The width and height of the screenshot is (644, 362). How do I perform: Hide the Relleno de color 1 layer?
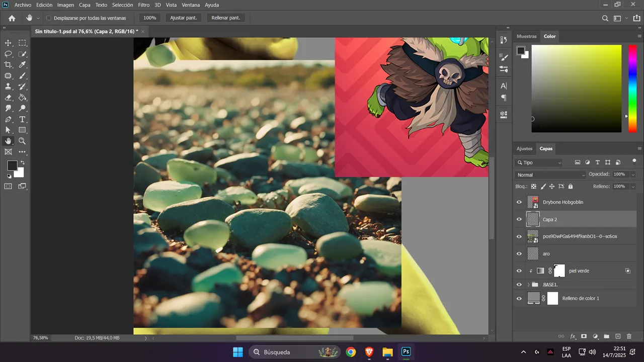pos(519,298)
